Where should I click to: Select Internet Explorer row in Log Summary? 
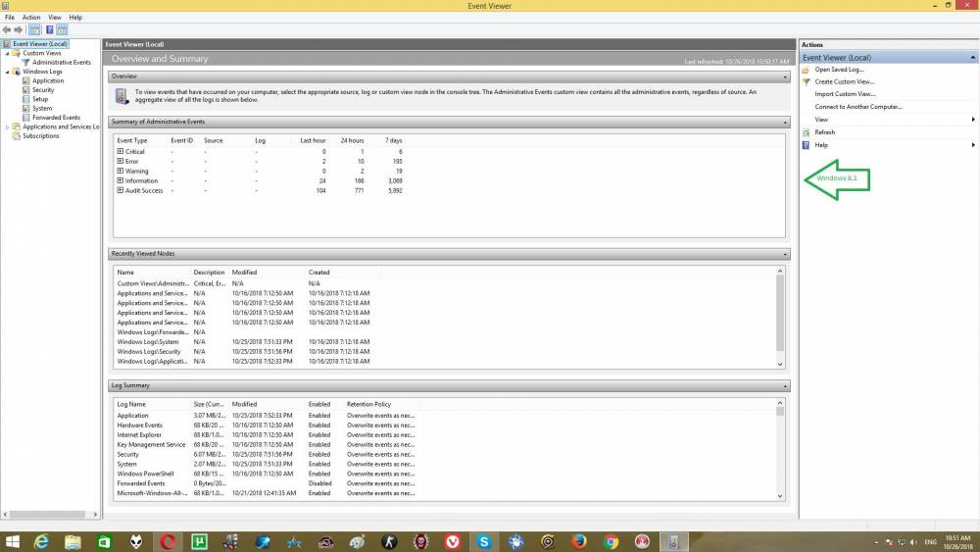[266, 435]
